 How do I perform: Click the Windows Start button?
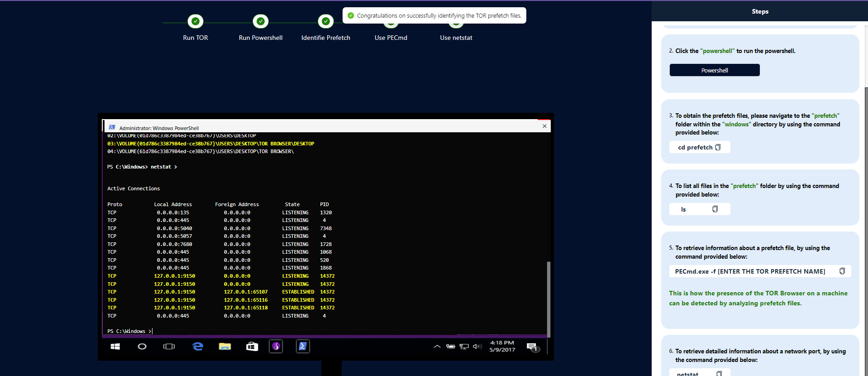[x=115, y=347]
